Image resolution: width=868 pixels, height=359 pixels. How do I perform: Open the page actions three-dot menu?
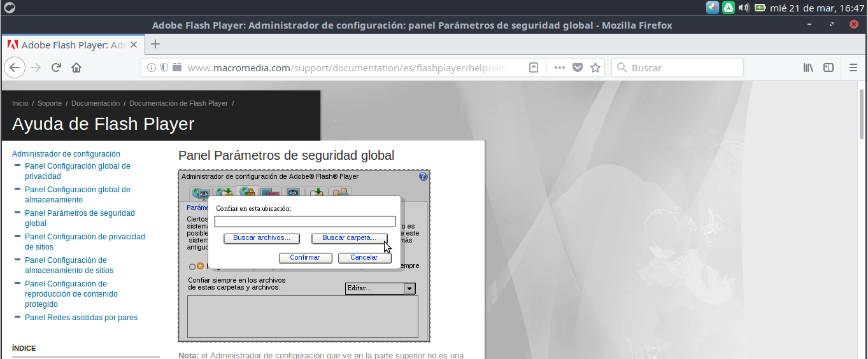[x=560, y=67]
